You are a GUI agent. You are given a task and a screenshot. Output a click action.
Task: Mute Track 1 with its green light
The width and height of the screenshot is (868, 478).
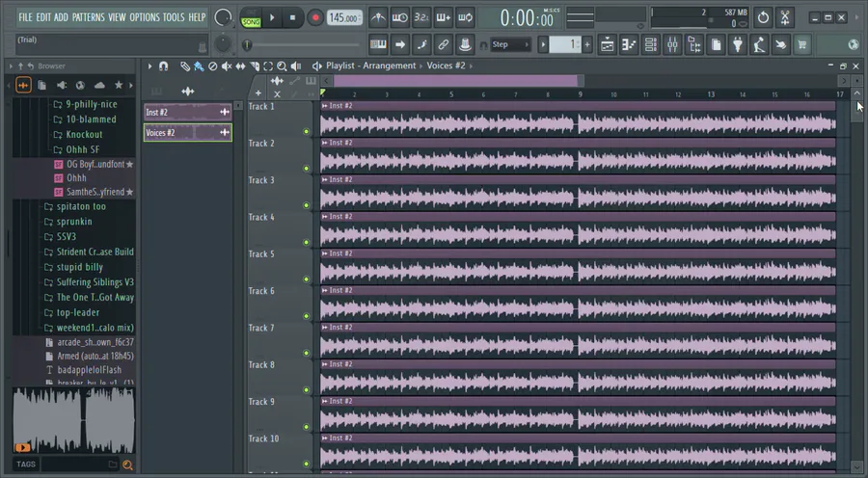point(306,132)
